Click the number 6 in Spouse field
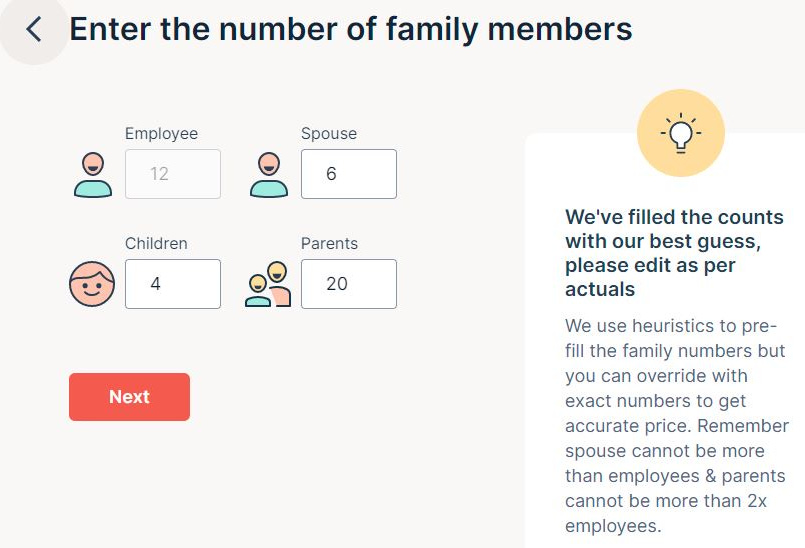Viewport: 805px width, 548px height. [x=331, y=174]
